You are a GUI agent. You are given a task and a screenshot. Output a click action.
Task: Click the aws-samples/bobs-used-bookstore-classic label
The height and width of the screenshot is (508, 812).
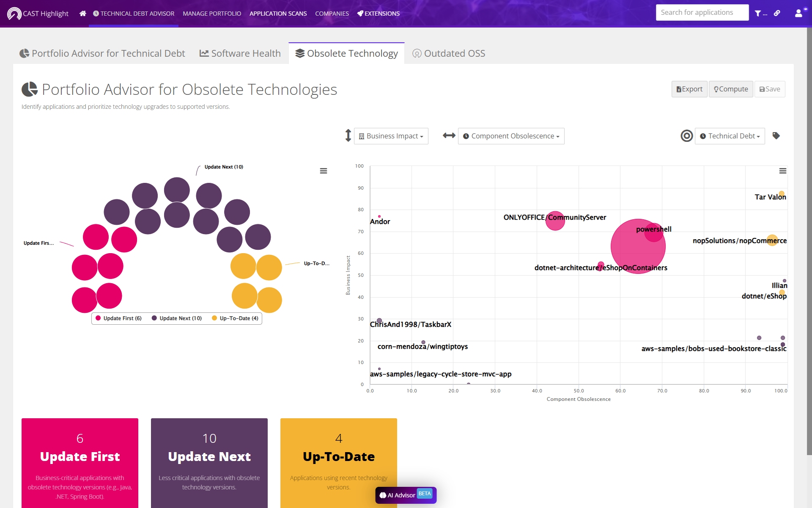(x=714, y=349)
